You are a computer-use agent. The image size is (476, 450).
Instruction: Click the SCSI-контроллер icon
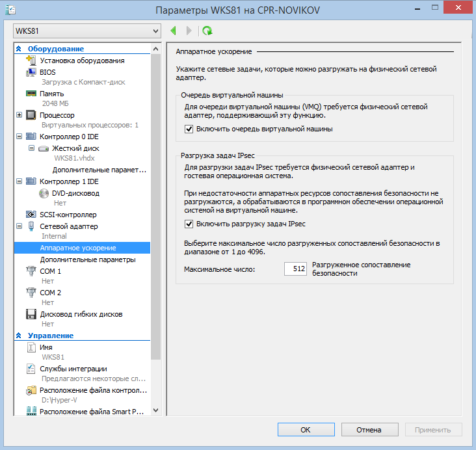(31, 215)
